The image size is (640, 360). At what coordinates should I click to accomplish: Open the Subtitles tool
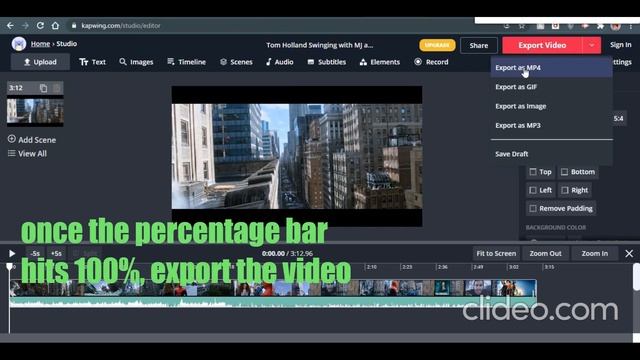tap(327, 62)
